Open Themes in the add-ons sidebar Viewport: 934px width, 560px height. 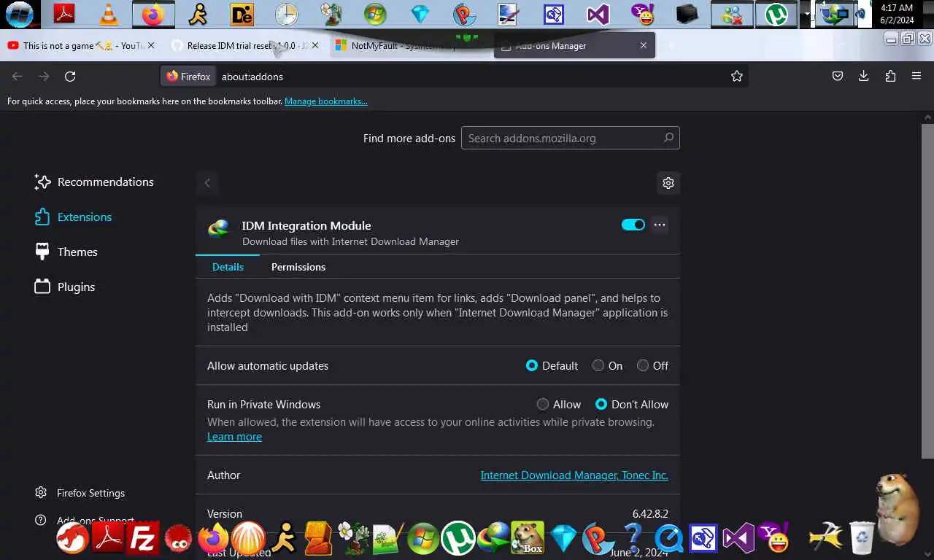click(66, 252)
